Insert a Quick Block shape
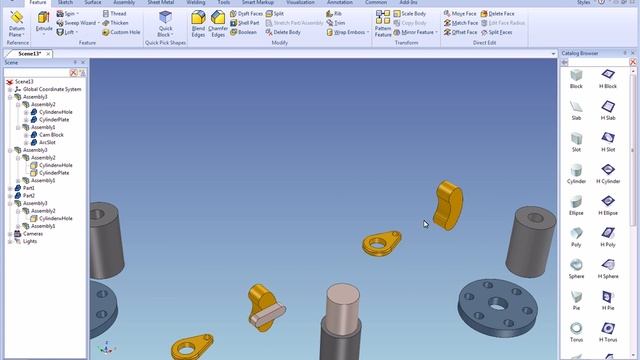The image size is (640, 360). pyautogui.click(x=165, y=24)
